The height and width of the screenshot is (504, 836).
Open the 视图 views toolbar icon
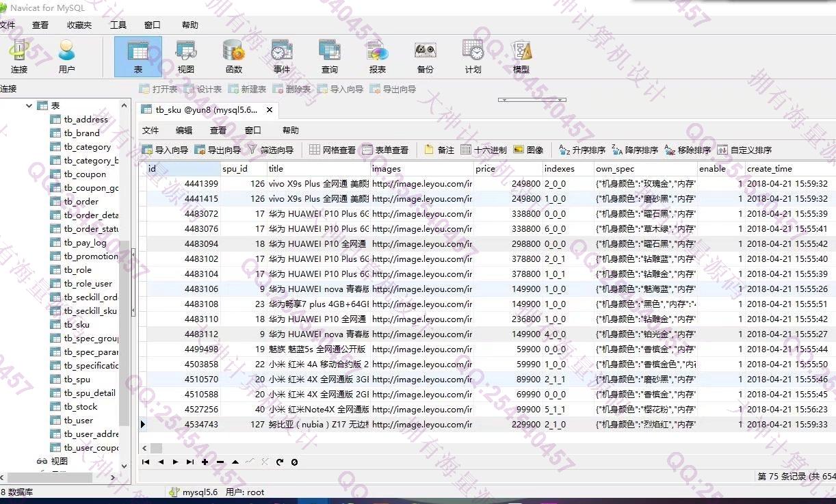pos(186,56)
